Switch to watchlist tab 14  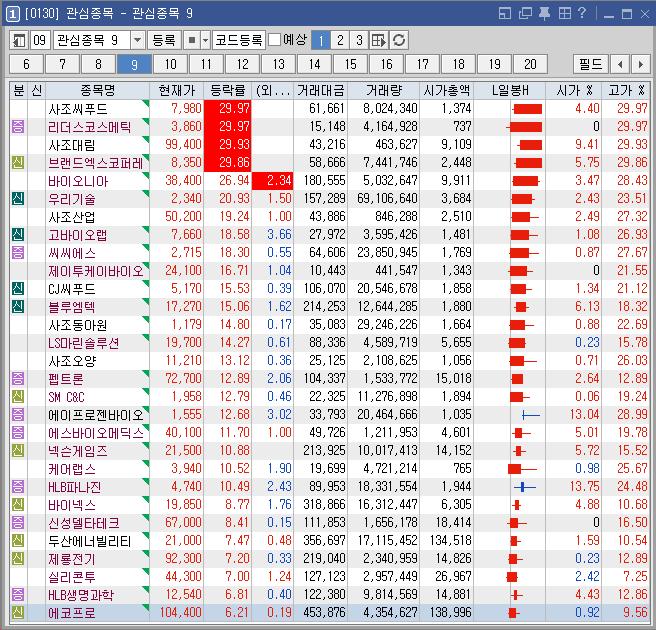314,64
